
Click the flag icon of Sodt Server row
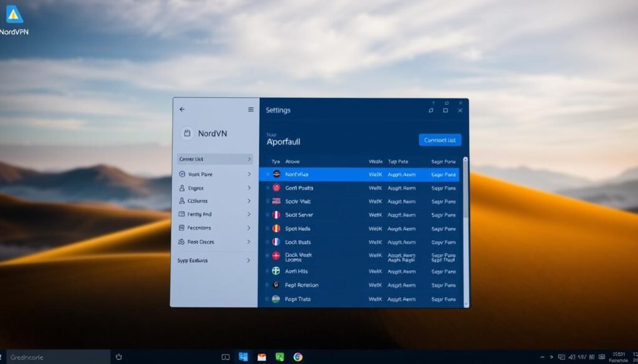pyautogui.click(x=276, y=215)
